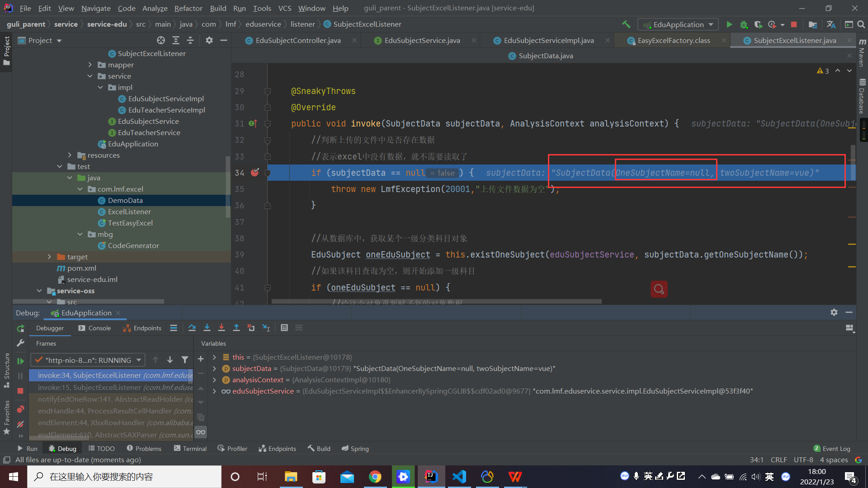This screenshot has width=868, height=488.
Task: Open the VCS menu
Action: coord(285,8)
